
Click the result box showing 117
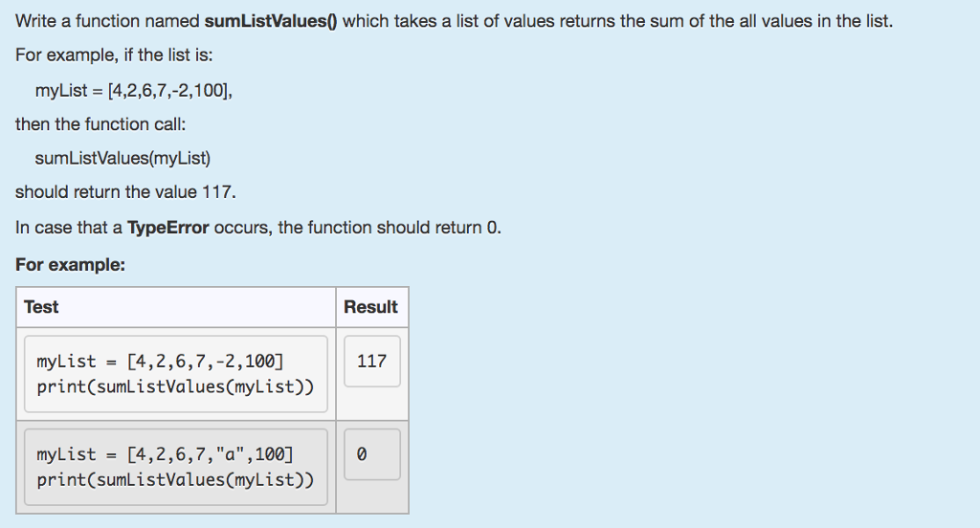point(372,362)
